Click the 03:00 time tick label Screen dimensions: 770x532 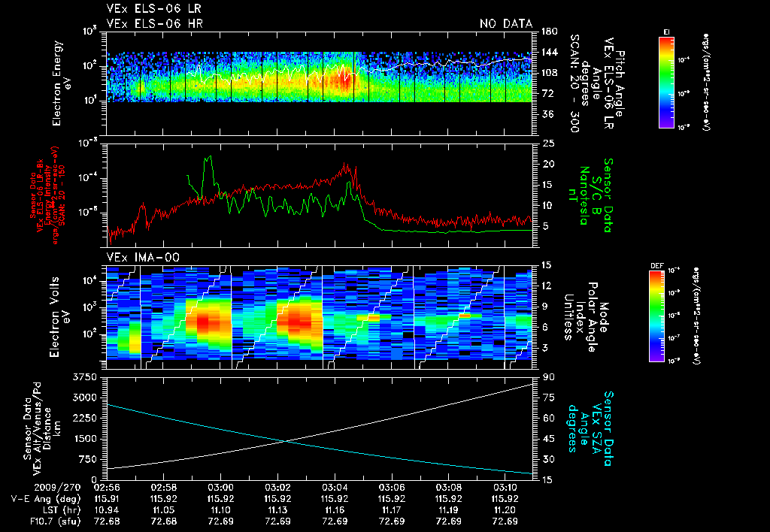220,488
